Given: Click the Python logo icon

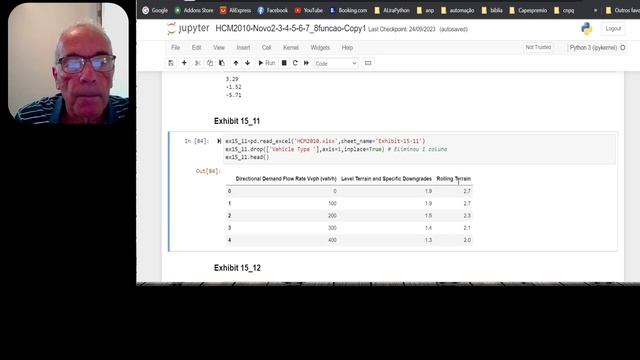Looking at the screenshot, I should [587, 29].
